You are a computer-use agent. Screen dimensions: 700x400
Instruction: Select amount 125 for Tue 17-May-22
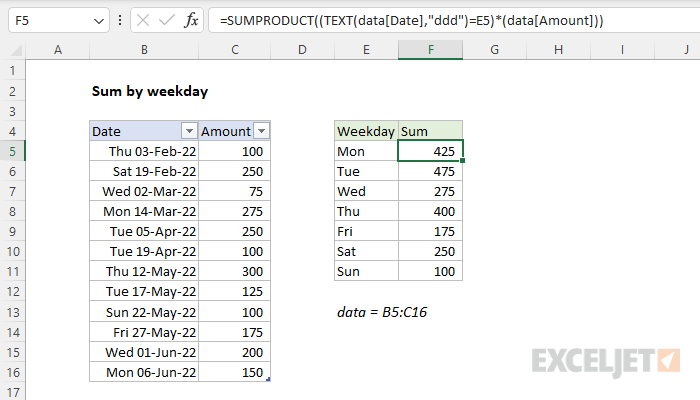pyautogui.click(x=234, y=292)
